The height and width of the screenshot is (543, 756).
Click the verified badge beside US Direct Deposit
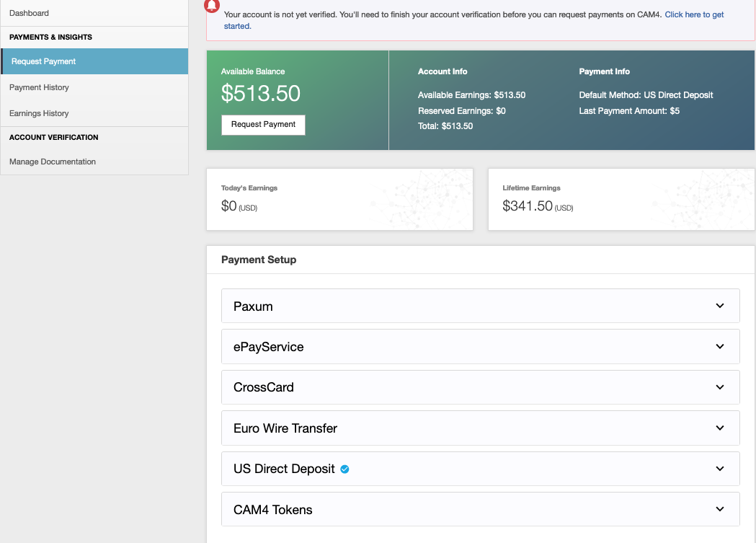344,469
